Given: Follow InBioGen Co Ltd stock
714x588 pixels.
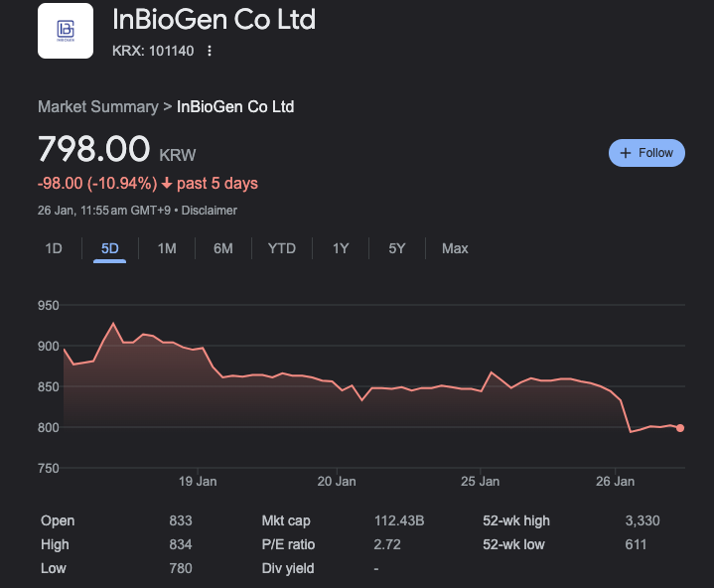Looking at the screenshot, I should pyautogui.click(x=646, y=153).
